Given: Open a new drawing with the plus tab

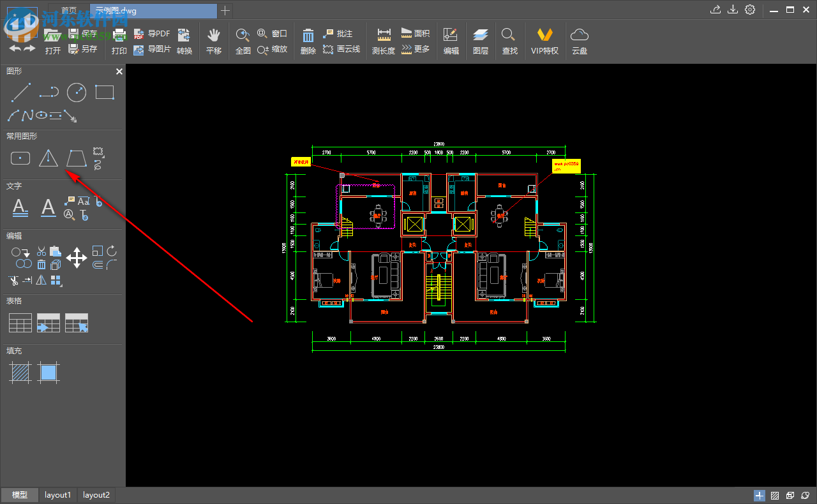Looking at the screenshot, I should [225, 10].
